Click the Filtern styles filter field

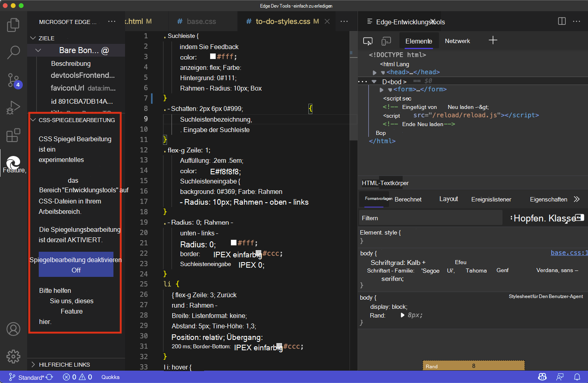[431, 218]
